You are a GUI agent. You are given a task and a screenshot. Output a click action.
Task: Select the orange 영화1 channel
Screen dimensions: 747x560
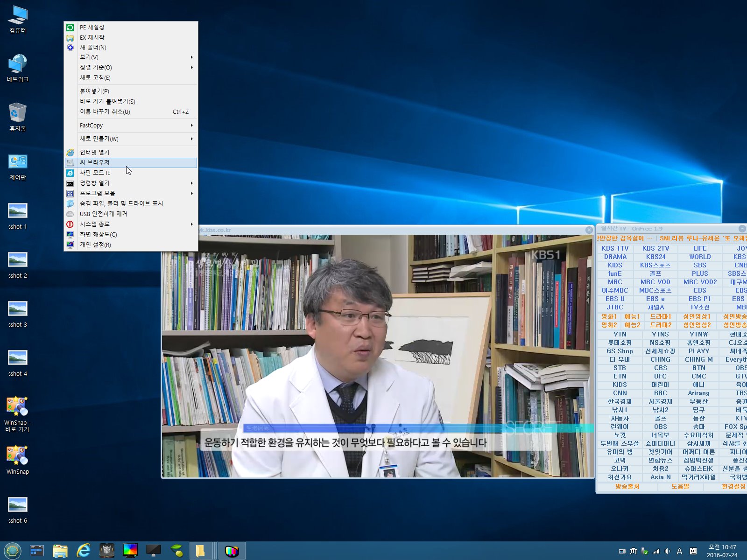pos(609,316)
